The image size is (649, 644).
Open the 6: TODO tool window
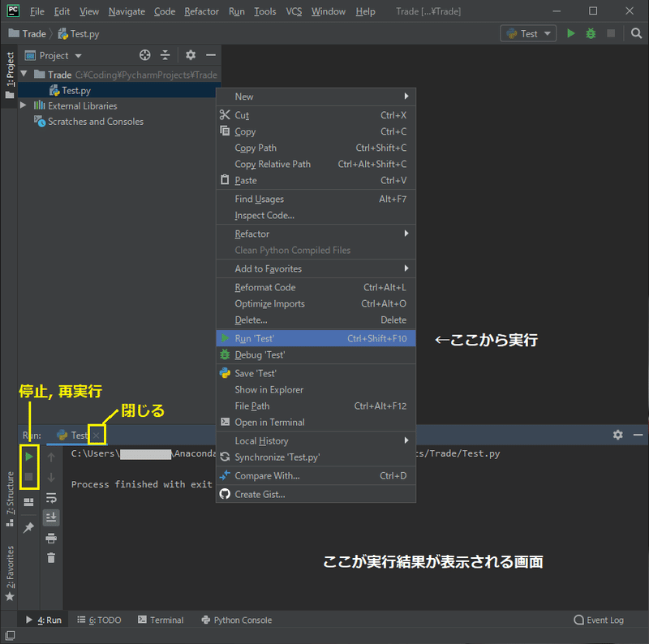99,620
